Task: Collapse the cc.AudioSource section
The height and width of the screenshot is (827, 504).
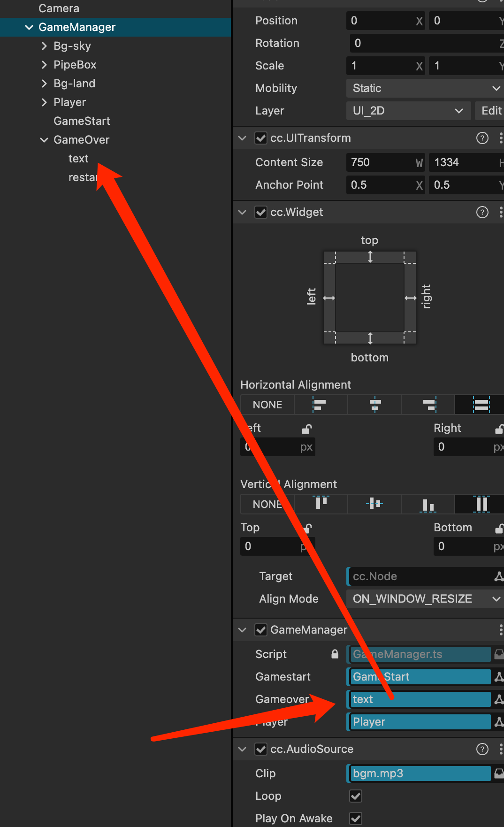Action: click(242, 749)
